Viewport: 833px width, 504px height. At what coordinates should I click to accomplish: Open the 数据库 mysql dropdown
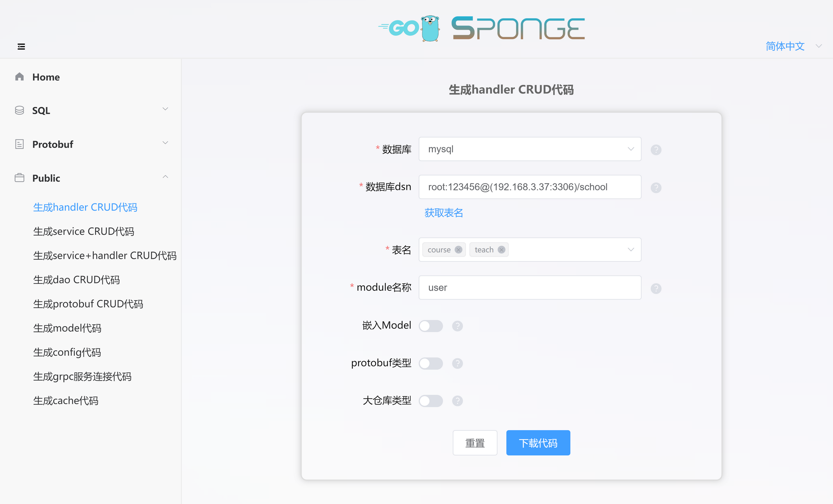coord(530,149)
